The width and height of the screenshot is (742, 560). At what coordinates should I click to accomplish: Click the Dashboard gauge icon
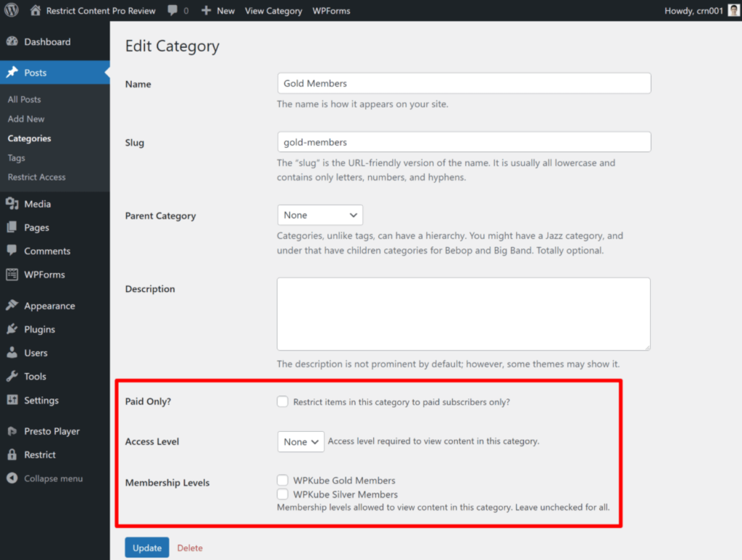12,42
